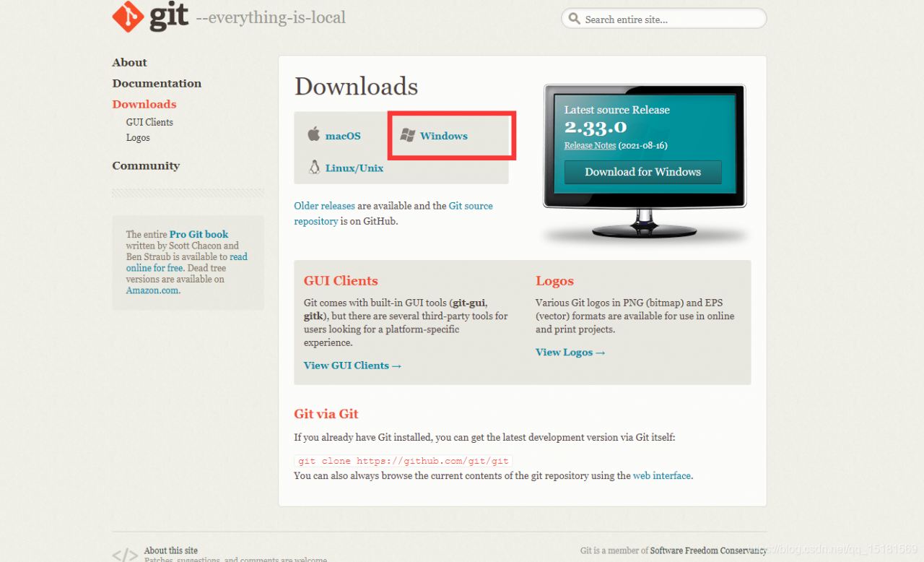Click the Download for Windows button
924x562 pixels.
tap(642, 172)
